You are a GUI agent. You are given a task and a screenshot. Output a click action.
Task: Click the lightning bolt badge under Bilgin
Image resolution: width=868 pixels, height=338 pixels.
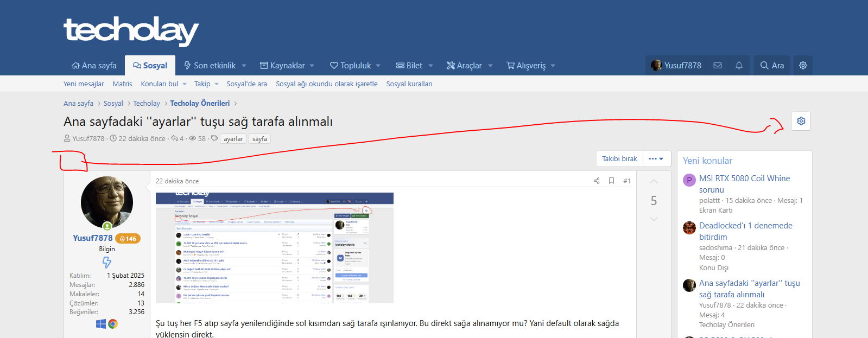pyautogui.click(x=107, y=263)
